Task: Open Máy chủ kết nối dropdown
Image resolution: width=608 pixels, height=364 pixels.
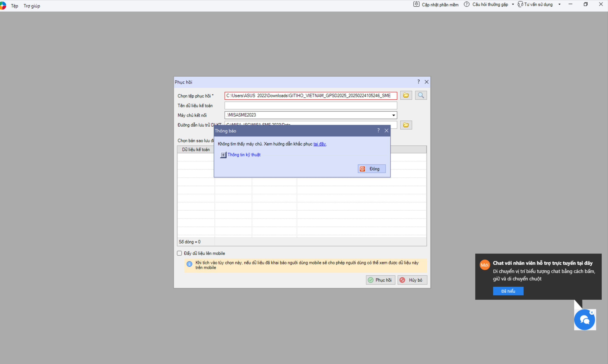Action: tap(393, 115)
